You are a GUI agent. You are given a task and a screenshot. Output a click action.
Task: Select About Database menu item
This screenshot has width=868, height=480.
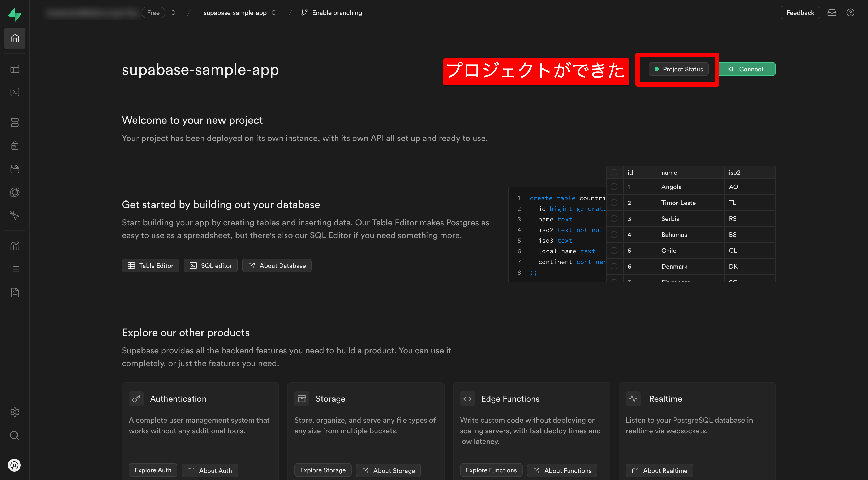[277, 265]
